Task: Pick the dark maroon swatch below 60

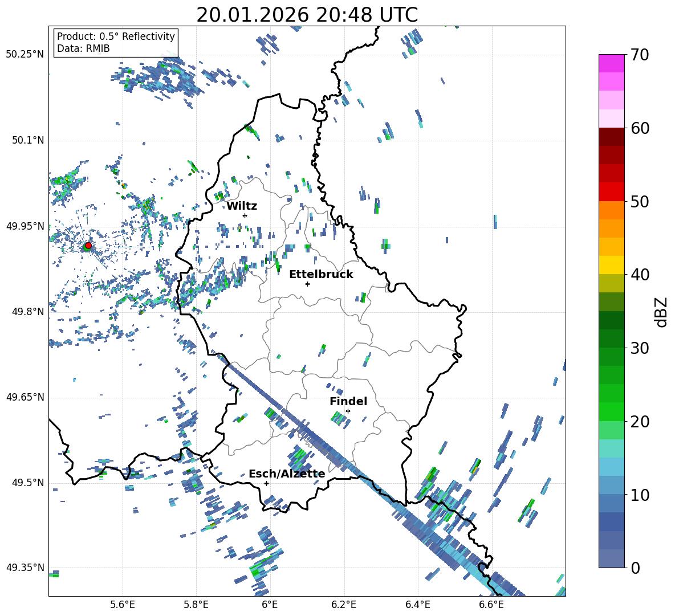Action: (x=611, y=137)
